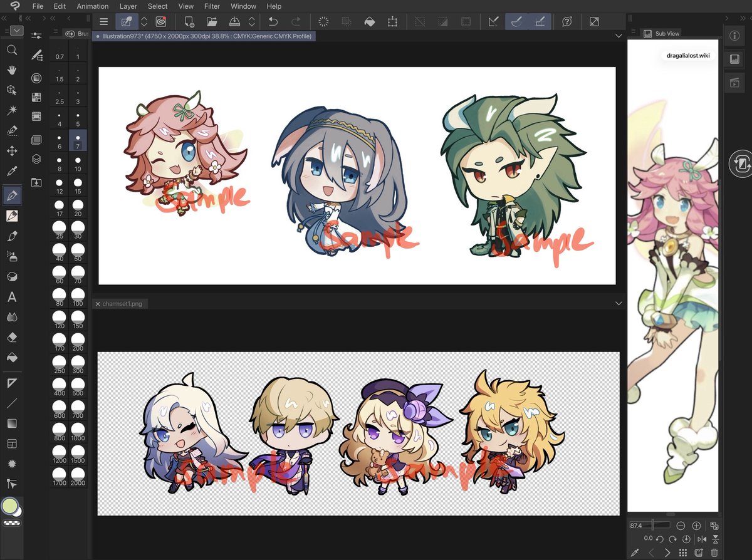Select the Gradient tool
The image size is (752, 560).
coord(11,423)
